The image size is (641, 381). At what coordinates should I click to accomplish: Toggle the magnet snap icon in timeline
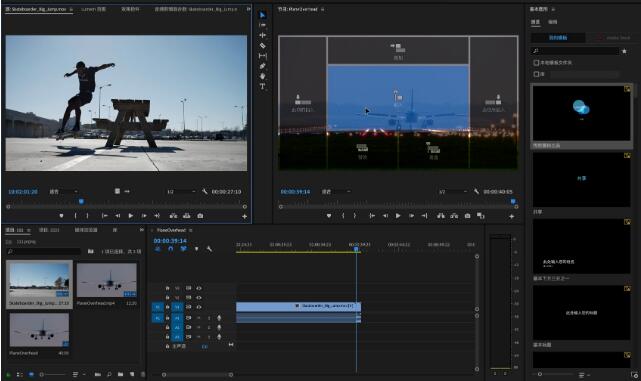(170, 249)
